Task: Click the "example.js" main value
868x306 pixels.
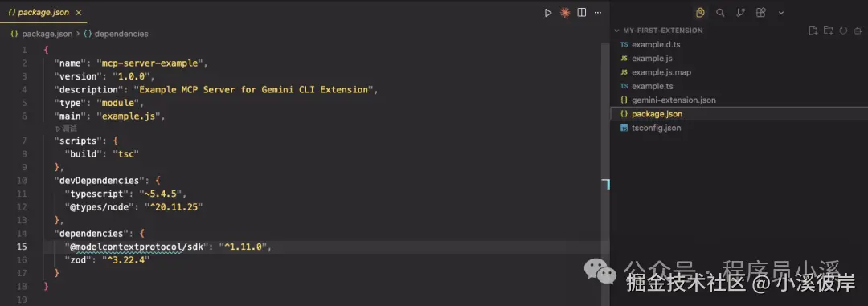Action: [129, 116]
